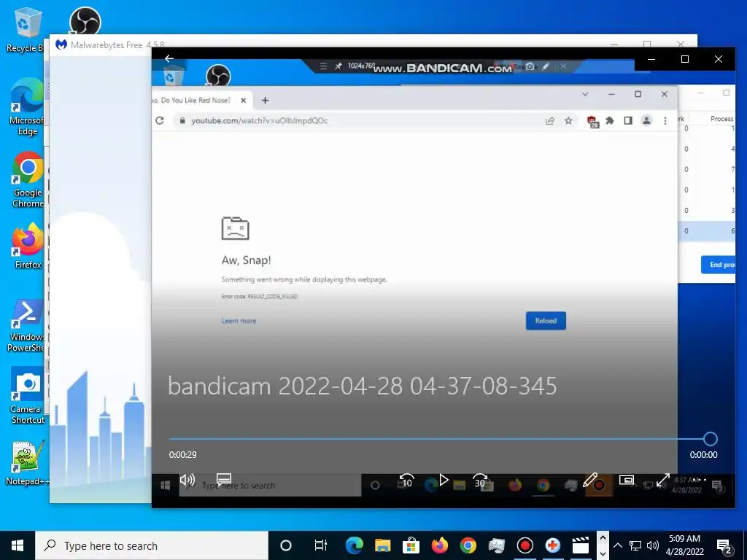Switch to Bandicam recorder on the taskbar
Viewport: 747px width, 560px height.
[525, 545]
